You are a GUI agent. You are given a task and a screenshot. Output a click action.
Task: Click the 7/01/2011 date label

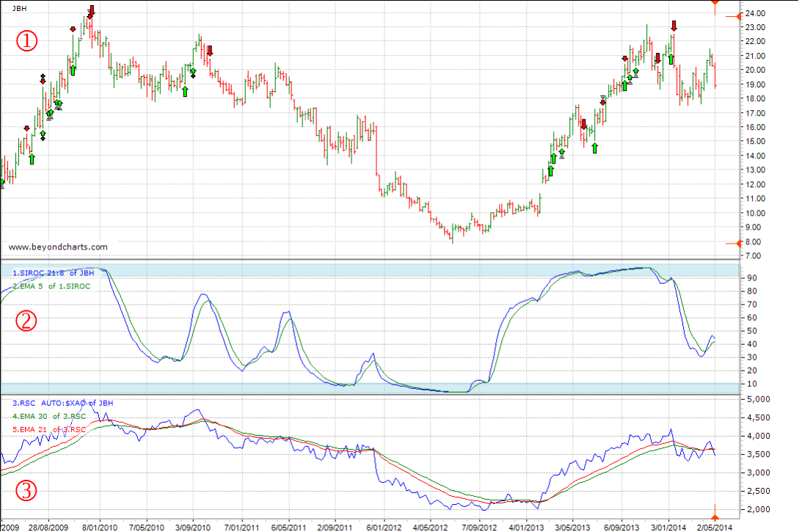[241, 528]
